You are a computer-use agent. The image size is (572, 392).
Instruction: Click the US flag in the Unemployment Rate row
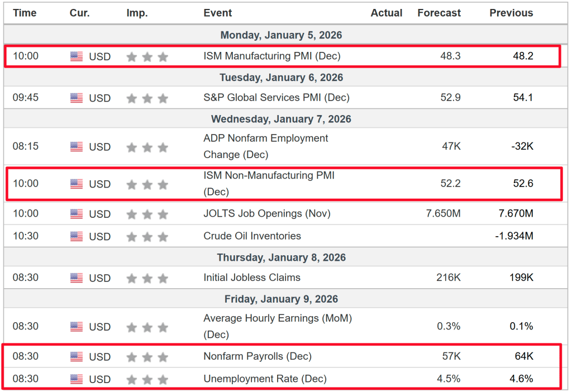click(77, 380)
